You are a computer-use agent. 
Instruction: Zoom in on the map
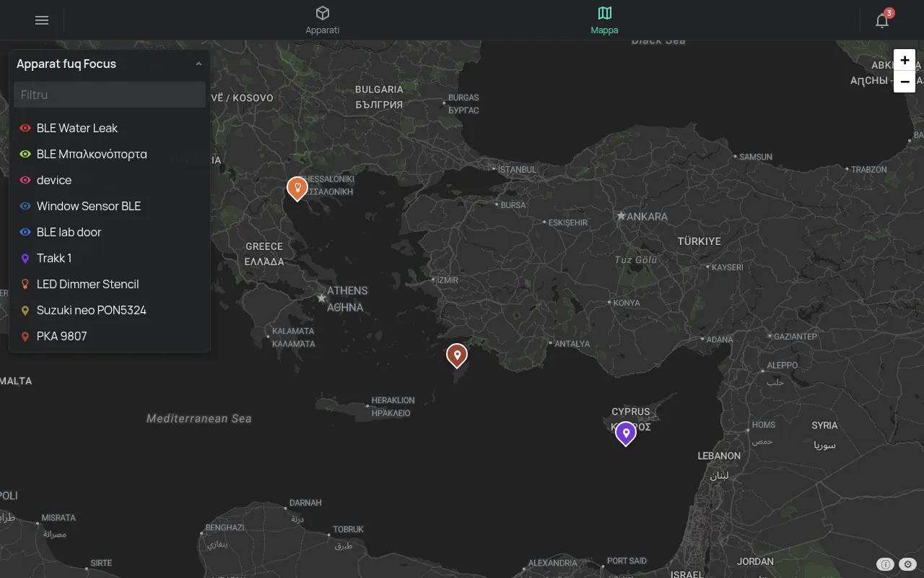(905, 60)
